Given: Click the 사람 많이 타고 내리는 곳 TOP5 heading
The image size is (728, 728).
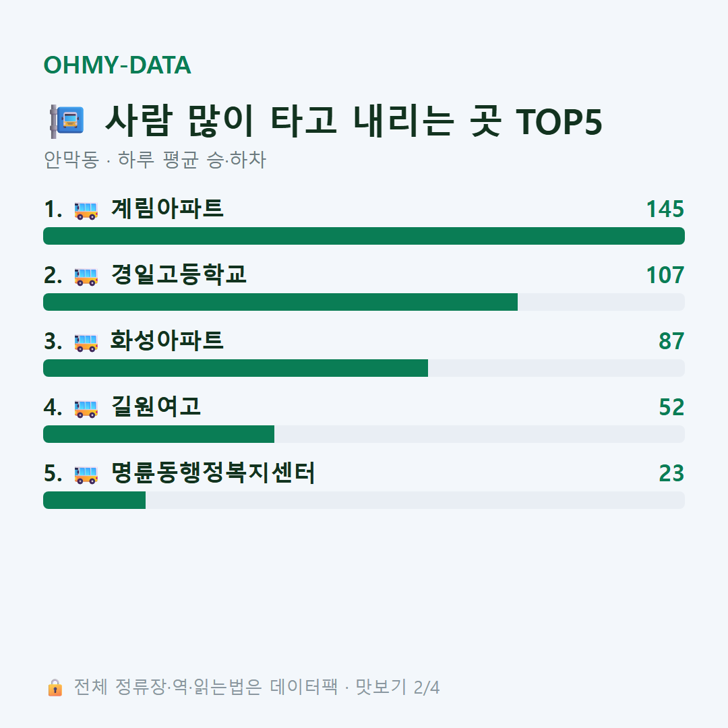Looking at the screenshot, I should tap(354, 121).
